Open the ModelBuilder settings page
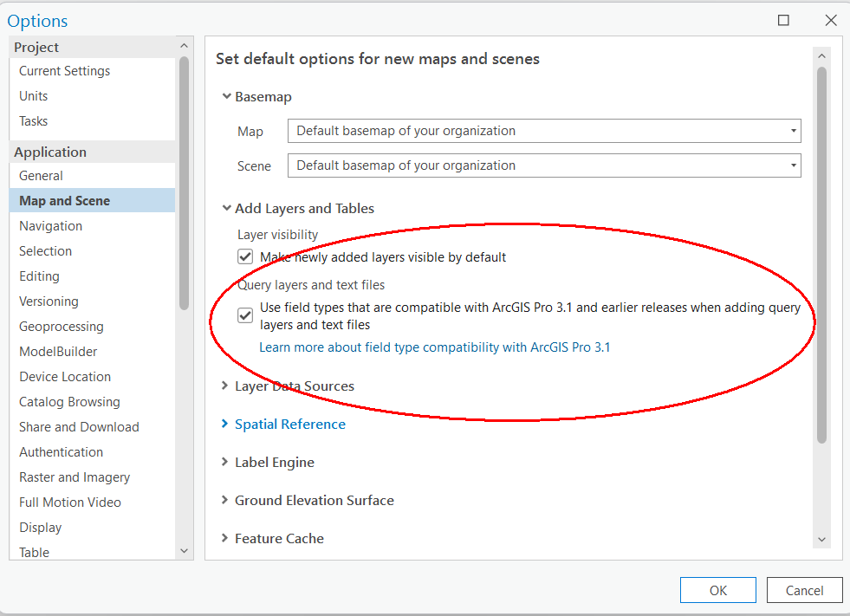850x616 pixels. click(x=57, y=351)
